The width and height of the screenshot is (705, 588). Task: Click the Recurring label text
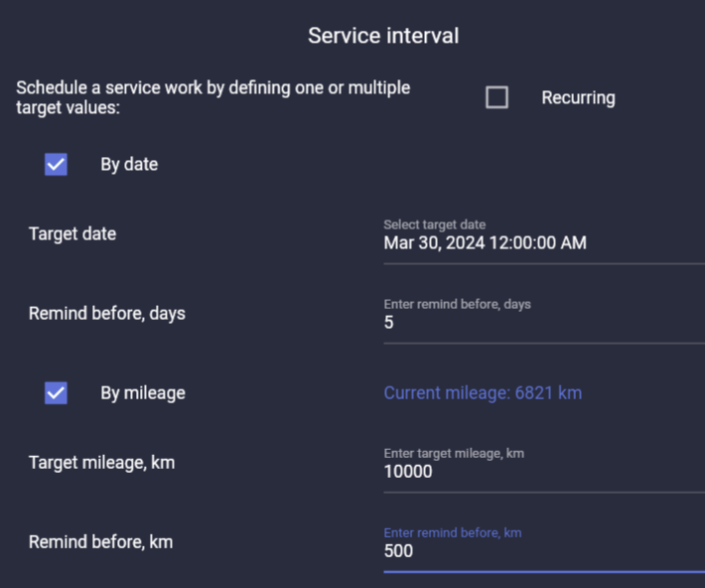point(578,97)
